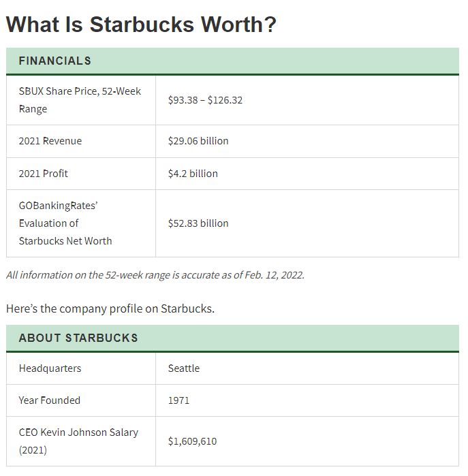
Task: Click the GOBankingRates' Evaluation of Net Worth label
Action: [x=65, y=223]
